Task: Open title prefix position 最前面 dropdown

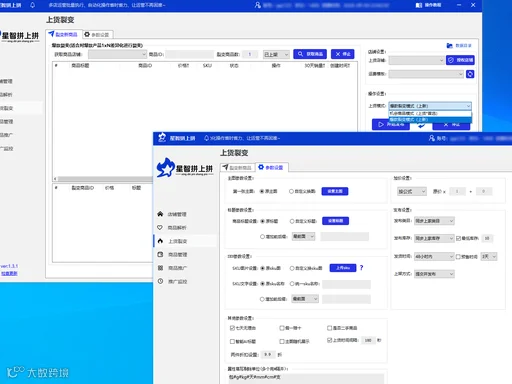Action: click(x=304, y=236)
